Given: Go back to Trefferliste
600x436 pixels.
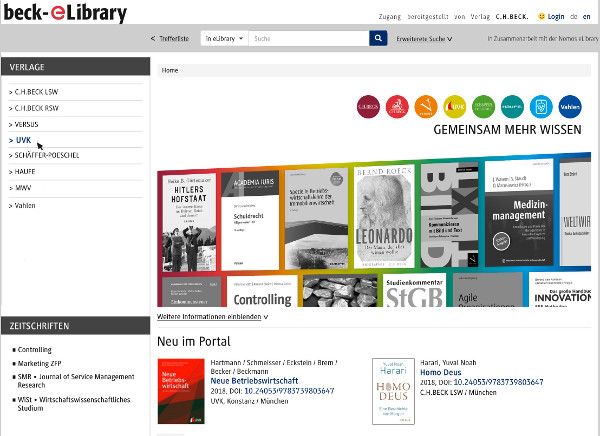Looking at the screenshot, I should [170, 39].
